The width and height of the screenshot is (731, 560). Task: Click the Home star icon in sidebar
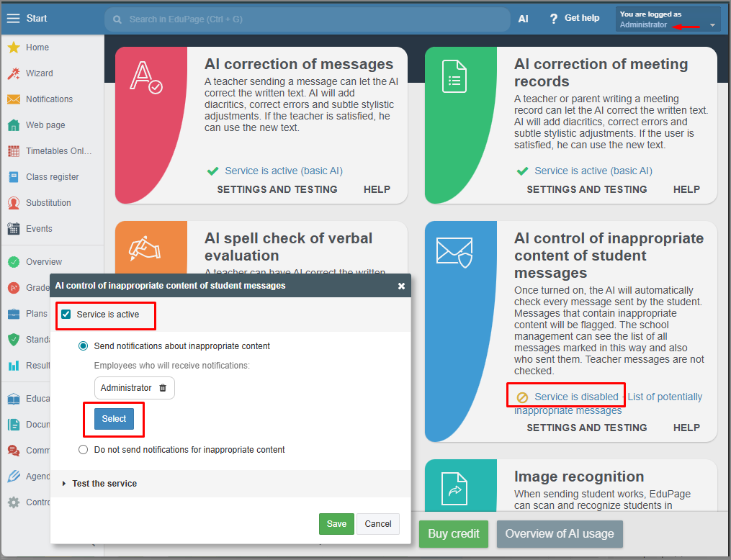click(x=13, y=48)
